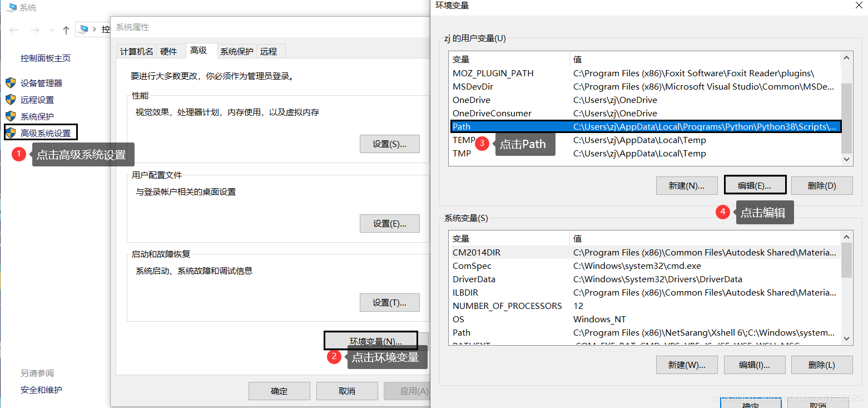Click system variables 变量 column header

(x=509, y=238)
